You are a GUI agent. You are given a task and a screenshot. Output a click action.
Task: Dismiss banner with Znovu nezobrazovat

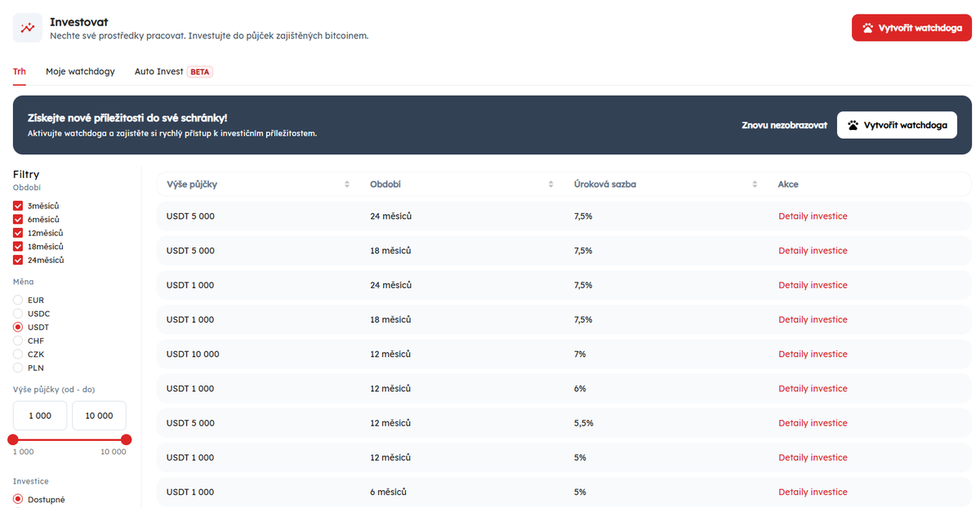[784, 126]
